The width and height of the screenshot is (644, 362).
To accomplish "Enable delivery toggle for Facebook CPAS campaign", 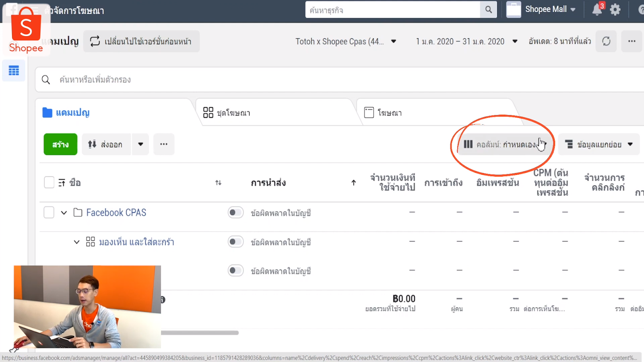I will 235,212.
